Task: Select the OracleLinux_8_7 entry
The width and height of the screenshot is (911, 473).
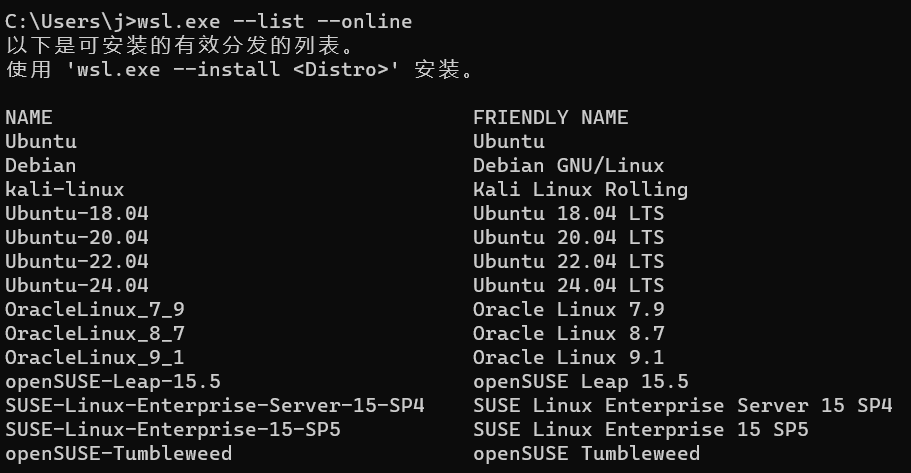Action: pyautogui.click(x=94, y=333)
